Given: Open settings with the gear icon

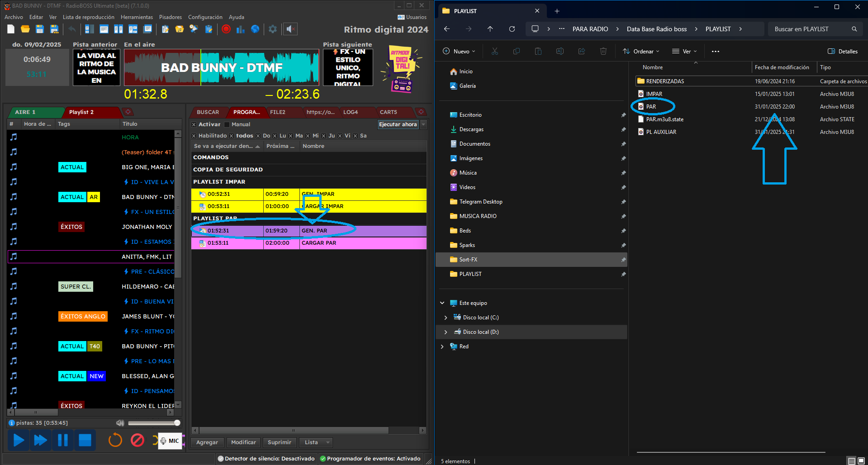Looking at the screenshot, I should point(273,29).
